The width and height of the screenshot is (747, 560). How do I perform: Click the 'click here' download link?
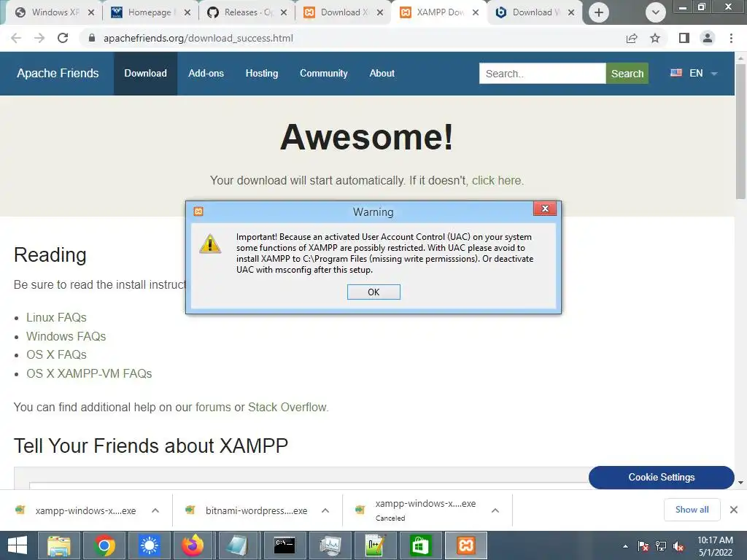coord(496,181)
